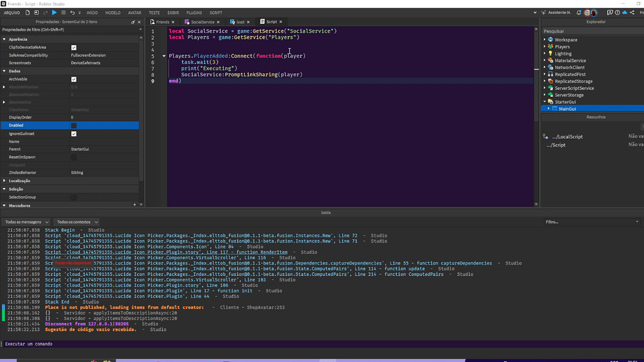Toggle the Enabled property checkbox
The width and height of the screenshot is (644, 362).
(74, 125)
